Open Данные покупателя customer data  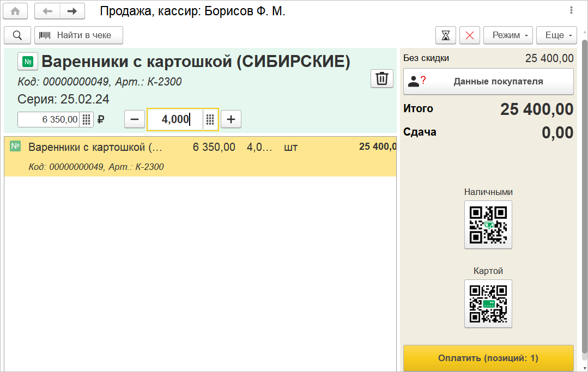(488, 82)
